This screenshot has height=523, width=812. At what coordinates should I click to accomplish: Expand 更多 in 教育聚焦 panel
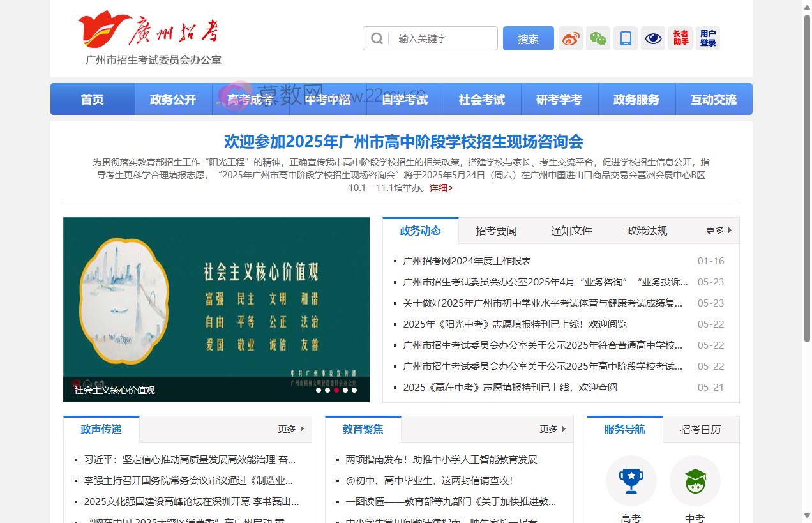552,429
